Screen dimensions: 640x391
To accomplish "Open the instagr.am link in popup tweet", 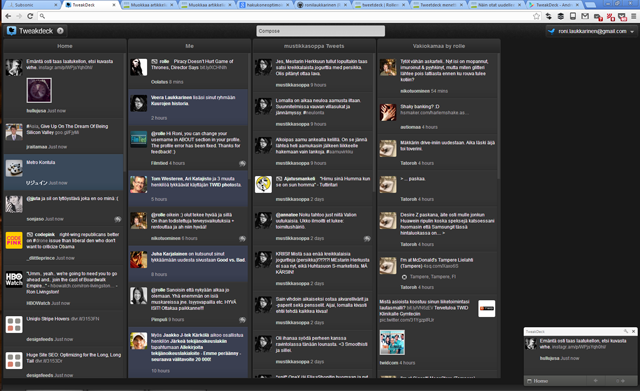I will [x=579, y=347].
